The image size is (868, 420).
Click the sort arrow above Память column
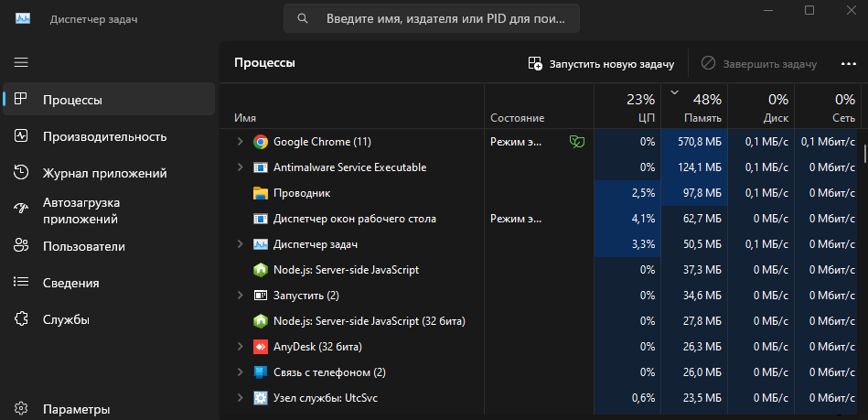point(674,92)
